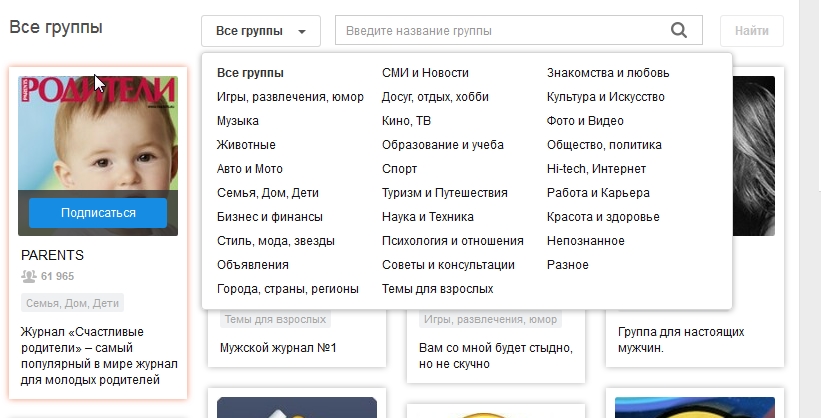This screenshot has height=418, width=821.
Task: Select Все группы in the category list
Action: (250, 73)
